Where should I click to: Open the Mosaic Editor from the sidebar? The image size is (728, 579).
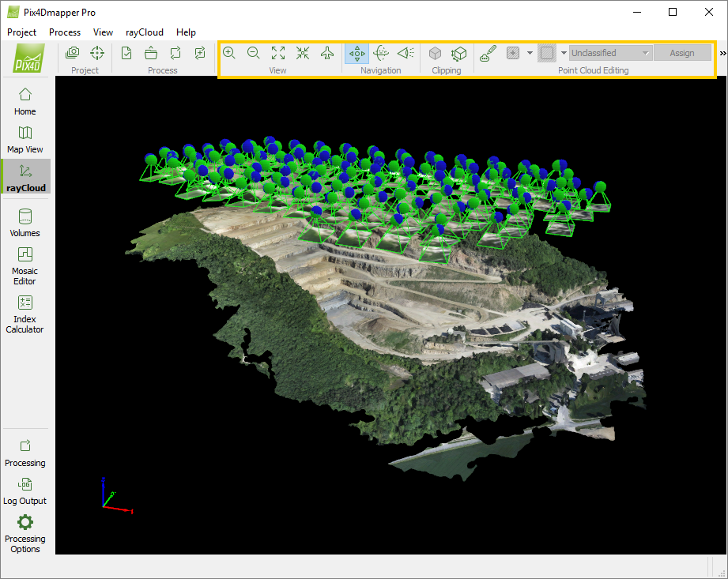[x=25, y=265]
